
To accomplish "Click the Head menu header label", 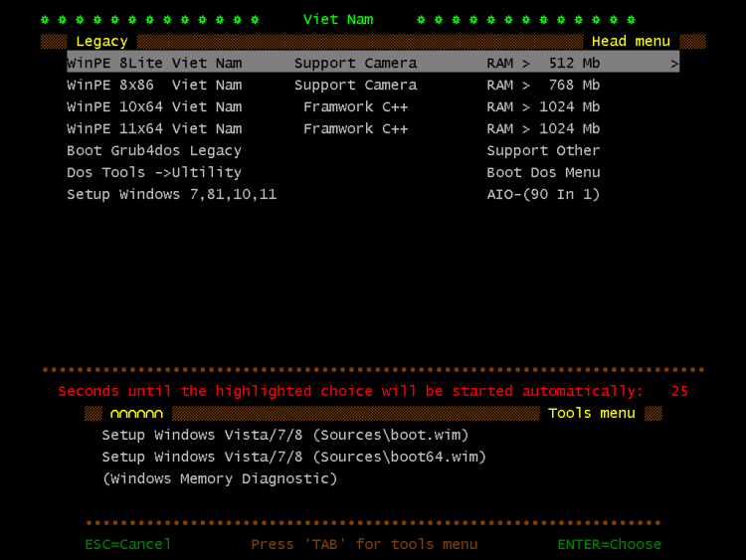I will 631,41.
